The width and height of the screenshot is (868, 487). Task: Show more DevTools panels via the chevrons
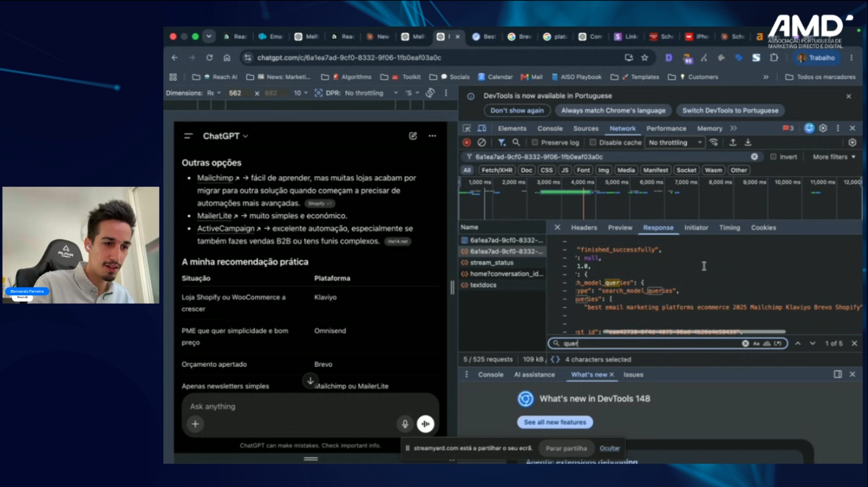734,128
